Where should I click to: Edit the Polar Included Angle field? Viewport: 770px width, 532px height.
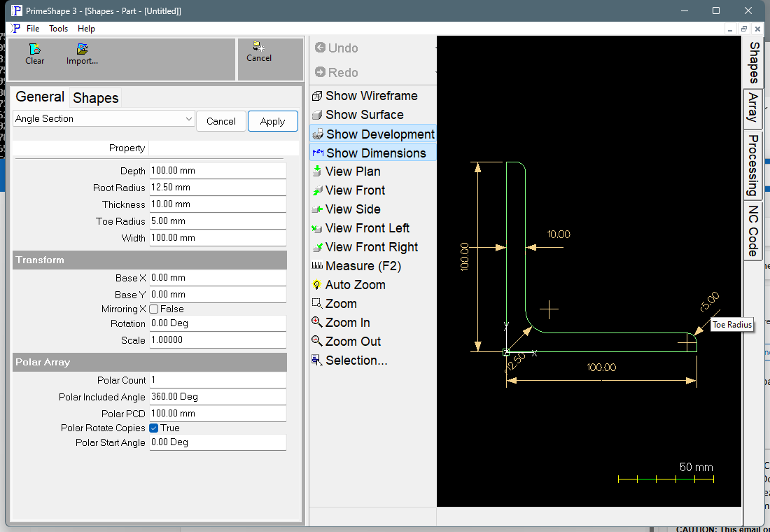click(218, 396)
